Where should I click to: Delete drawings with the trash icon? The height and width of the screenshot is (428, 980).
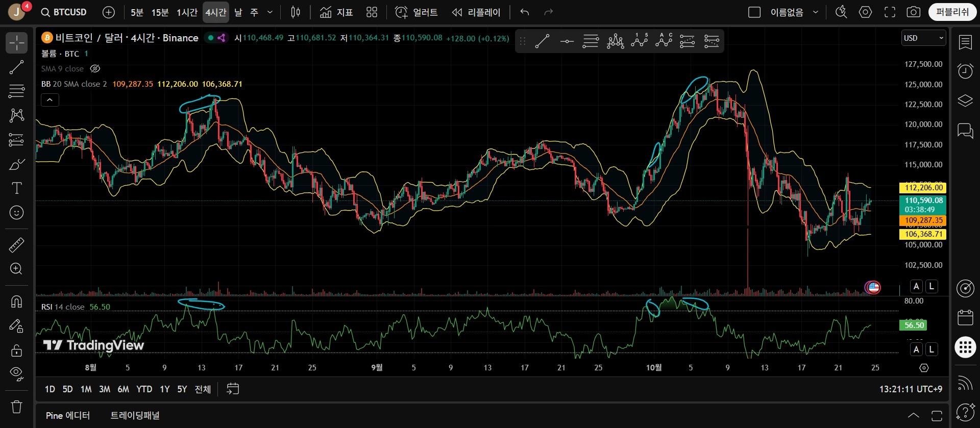click(16, 407)
